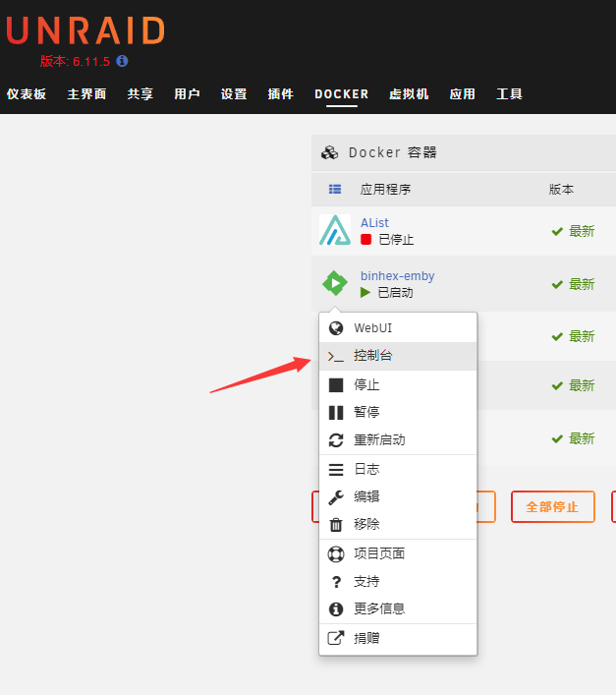Choose 停止 stop from the context menu
The width and height of the screenshot is (616, 695).
398,384
